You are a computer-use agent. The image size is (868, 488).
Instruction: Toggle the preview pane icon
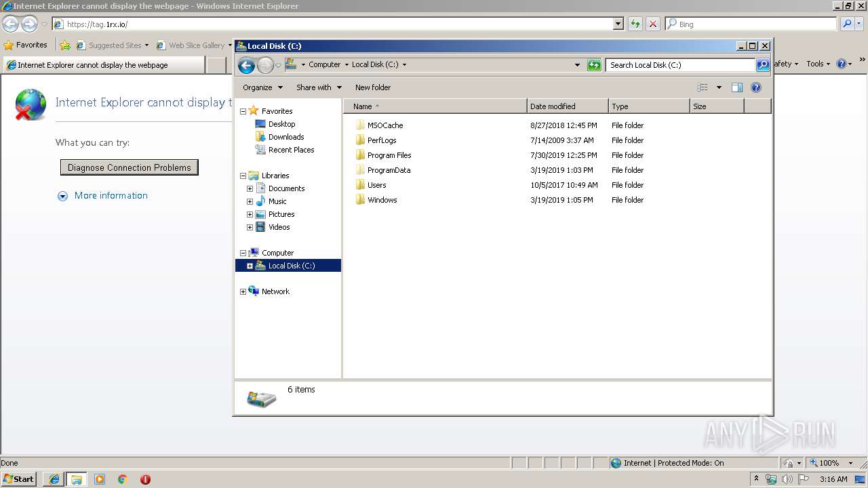pyautogui.click(x=737, y=87)
